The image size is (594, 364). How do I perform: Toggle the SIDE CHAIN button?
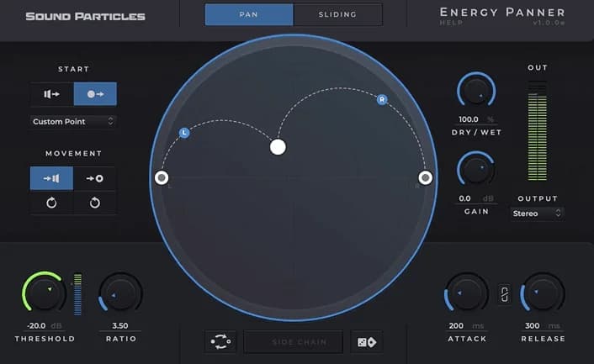point(294,342)
